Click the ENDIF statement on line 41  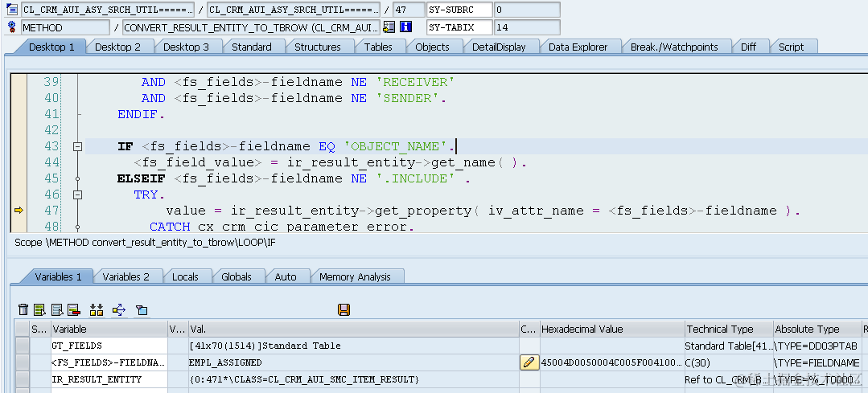[141, 114]
